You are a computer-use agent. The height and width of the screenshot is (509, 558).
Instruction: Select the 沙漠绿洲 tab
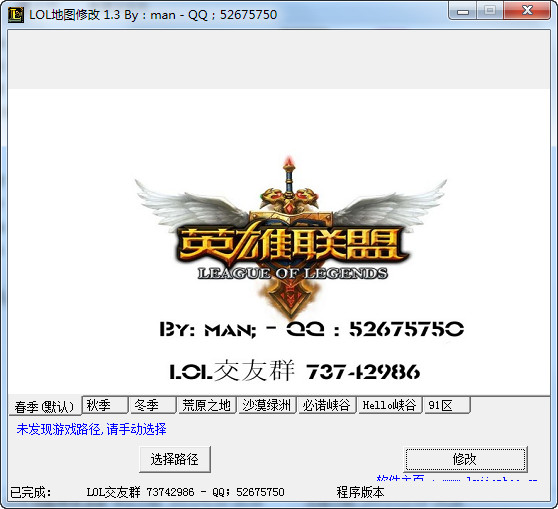(x=267, y=405)
